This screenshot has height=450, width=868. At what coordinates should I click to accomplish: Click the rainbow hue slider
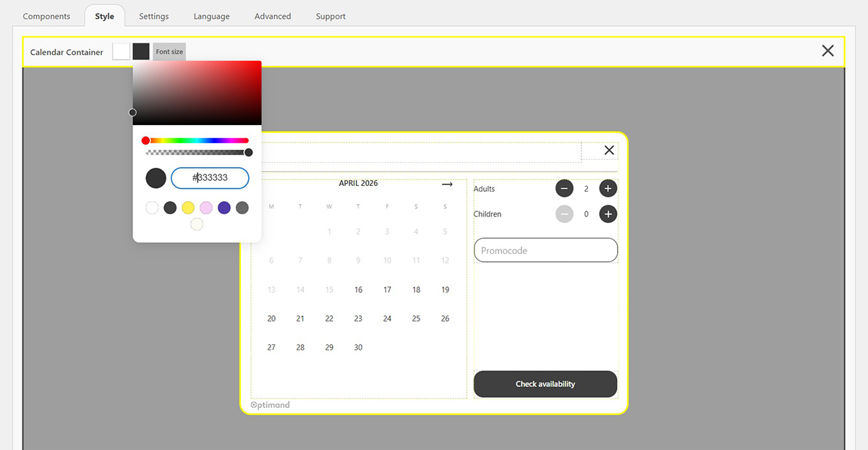196,140
